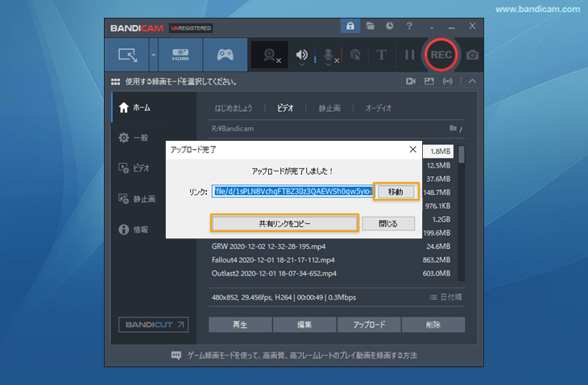Click the BANDICAM logo
Viewport: 588px width, 385px height.
coord(136,28)
